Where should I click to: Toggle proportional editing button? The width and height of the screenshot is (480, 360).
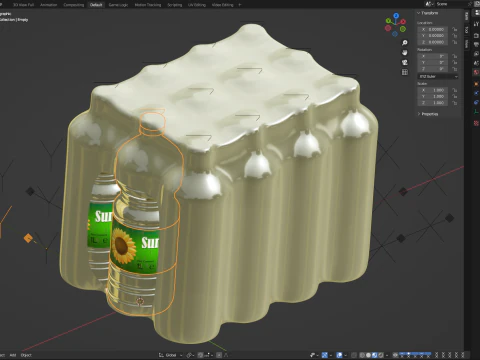[x=219, y=355]
